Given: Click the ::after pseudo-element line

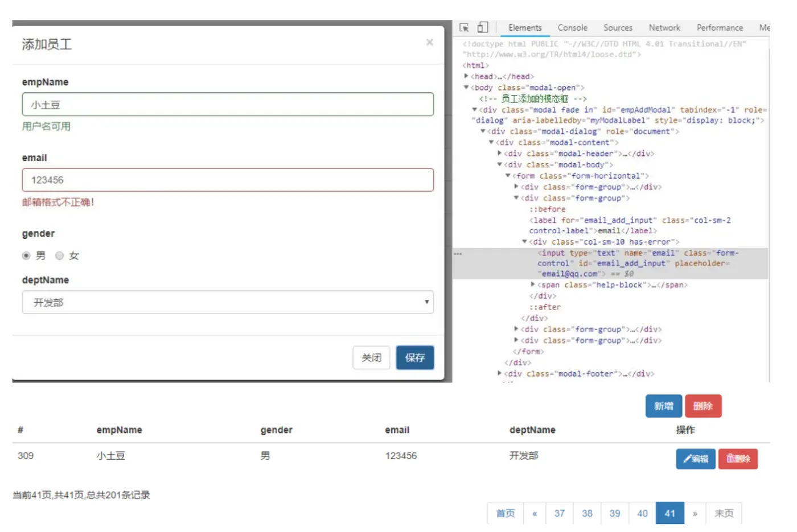Looking at the screenshot, I should (x=545, y=307).
